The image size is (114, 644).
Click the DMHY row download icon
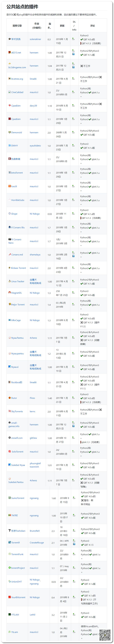pos(73,145)
